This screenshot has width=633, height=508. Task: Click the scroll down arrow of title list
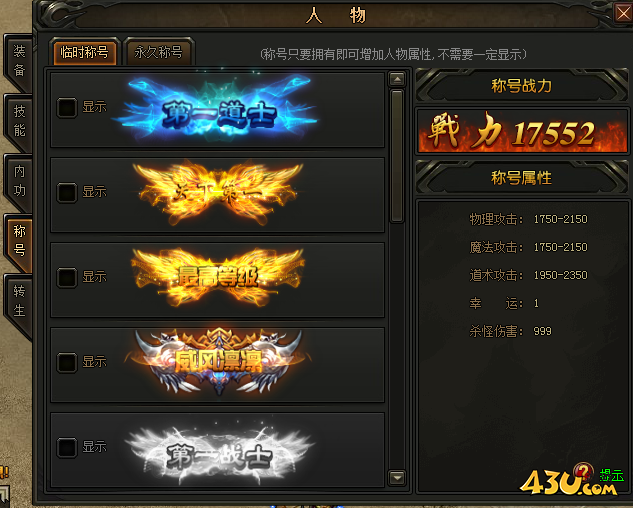(x=397, y=478)
